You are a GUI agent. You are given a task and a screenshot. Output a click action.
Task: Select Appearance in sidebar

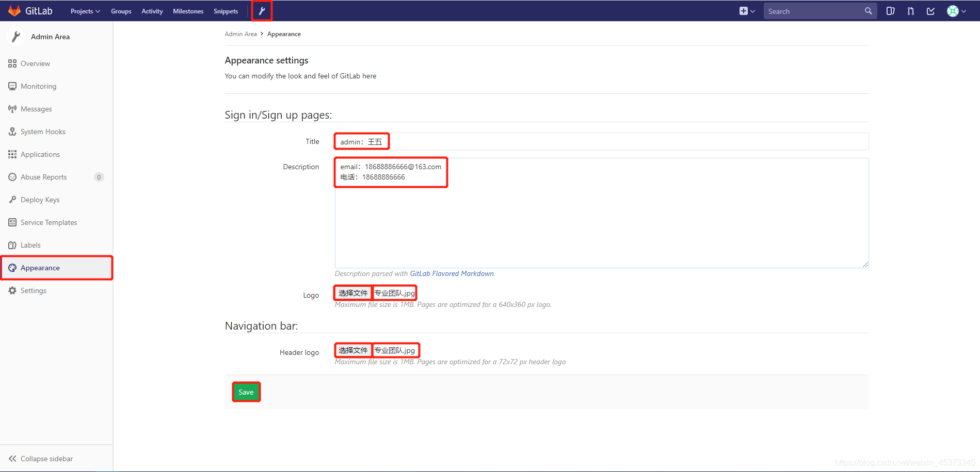click(56, 268)
